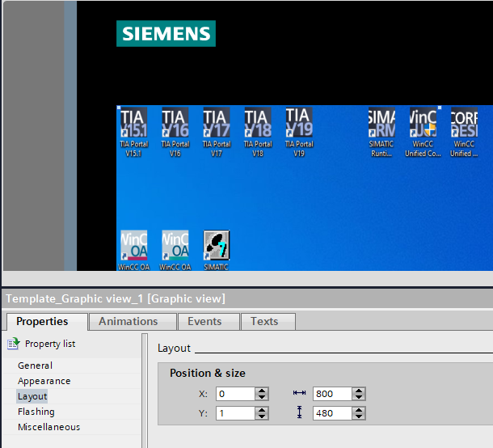Screen dimensions: 493x448
Task: Open the Miscellaneous property category
Action: 48,427
